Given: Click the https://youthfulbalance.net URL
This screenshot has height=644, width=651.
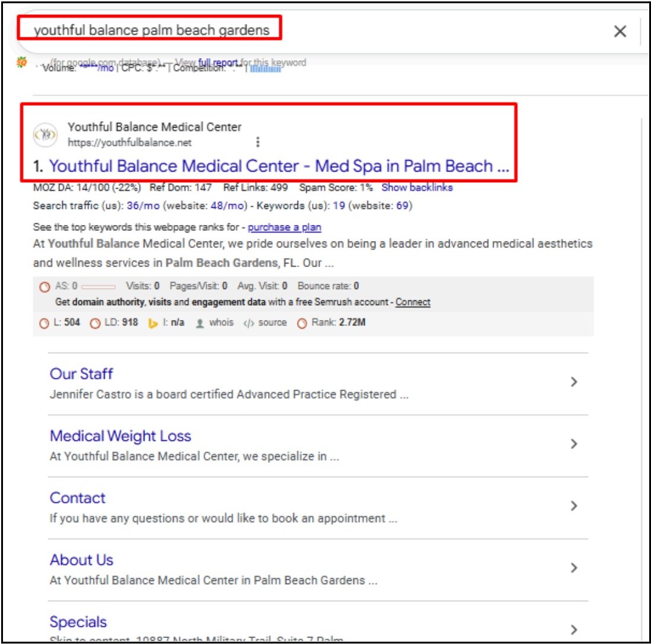Looking at the screenshot, I should [x=129, y=142].
